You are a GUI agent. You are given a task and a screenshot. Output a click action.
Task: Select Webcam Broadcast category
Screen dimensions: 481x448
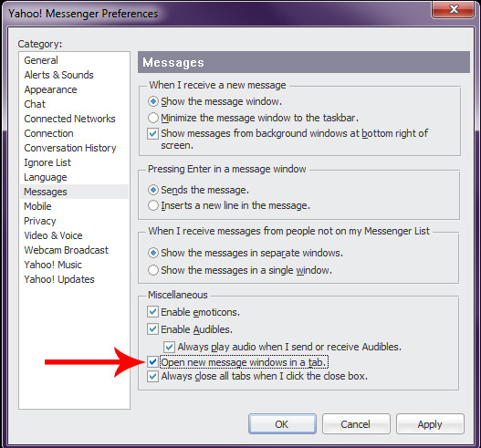point(67,250)
